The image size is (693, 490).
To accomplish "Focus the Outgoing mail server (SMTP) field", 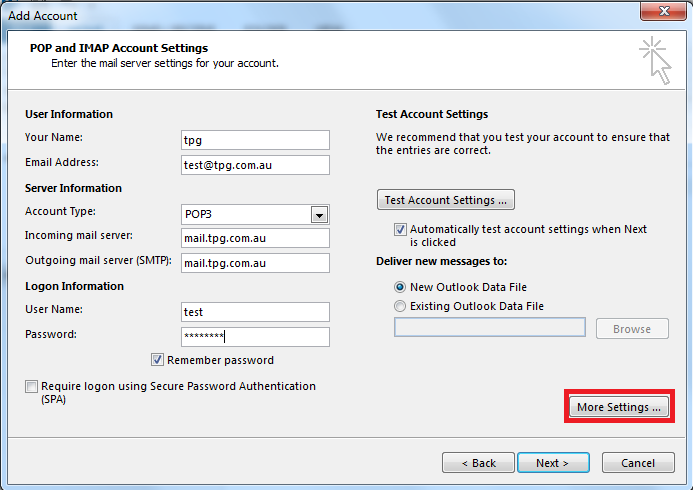I will 255,263.
